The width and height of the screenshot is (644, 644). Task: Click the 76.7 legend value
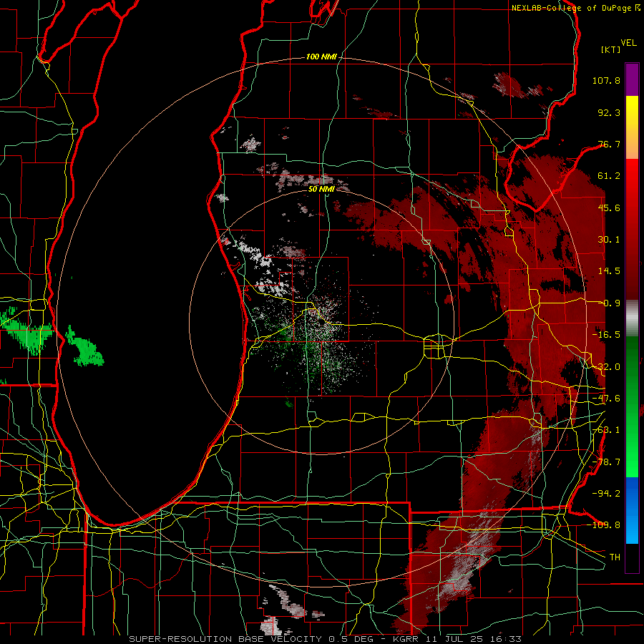click(609, 144)
